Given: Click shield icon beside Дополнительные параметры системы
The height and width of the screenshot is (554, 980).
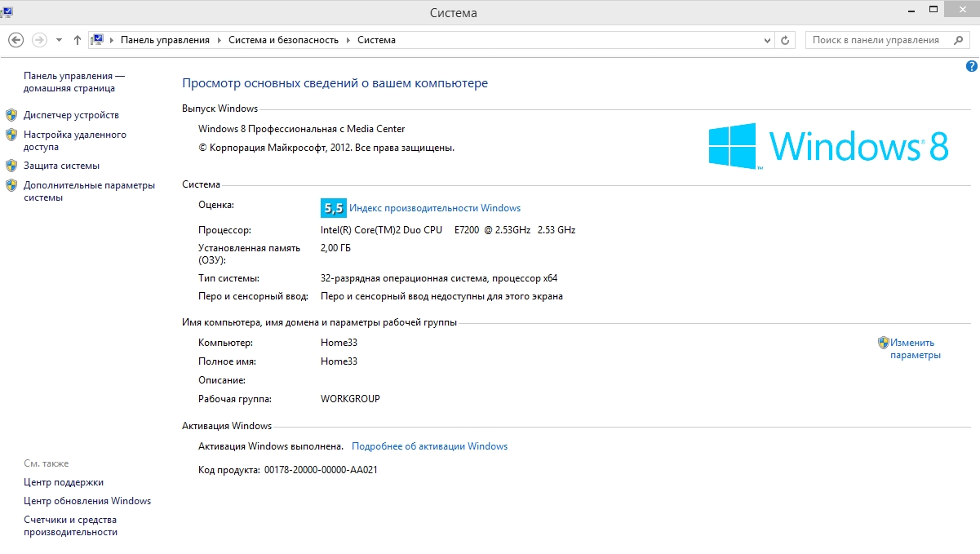Looking at the screenshot, I should tap(11, 185).
